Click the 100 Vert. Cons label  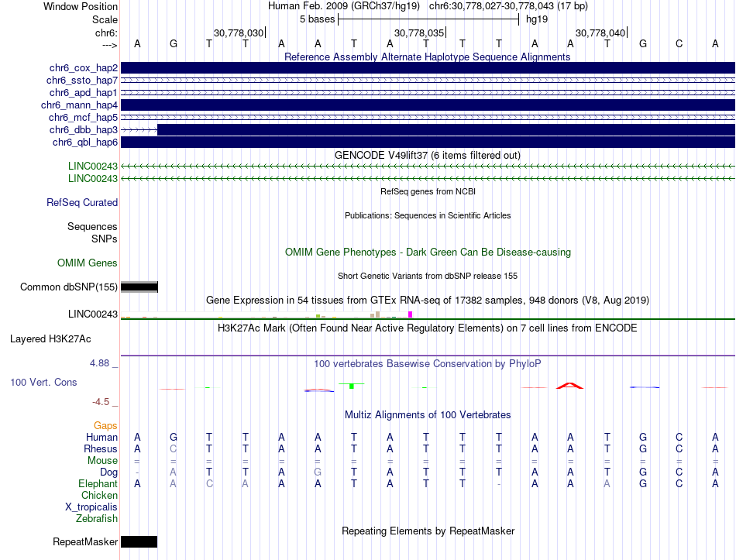(x=43, y=382)
